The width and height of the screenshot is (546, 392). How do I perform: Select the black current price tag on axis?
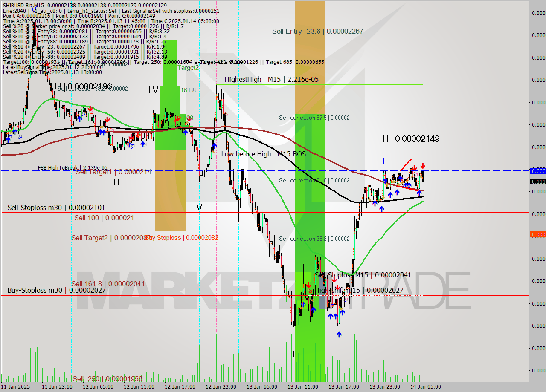pos(537,182)
